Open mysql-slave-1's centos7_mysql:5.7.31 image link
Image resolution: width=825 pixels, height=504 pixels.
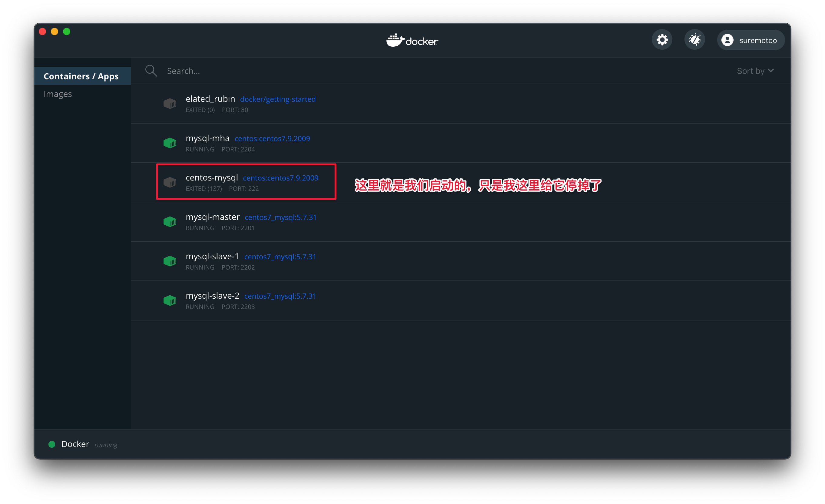coord(280,257)
